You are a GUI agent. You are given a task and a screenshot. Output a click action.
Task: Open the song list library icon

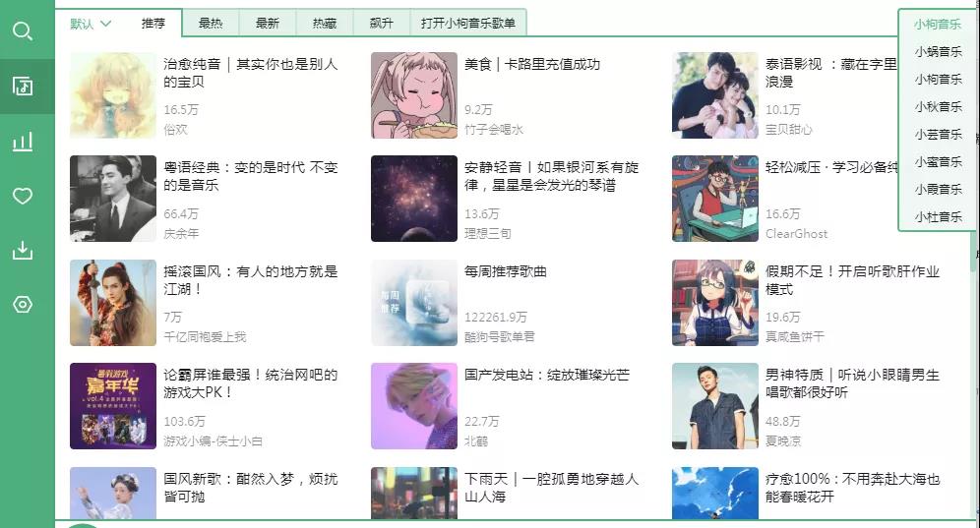click(23, 87)
